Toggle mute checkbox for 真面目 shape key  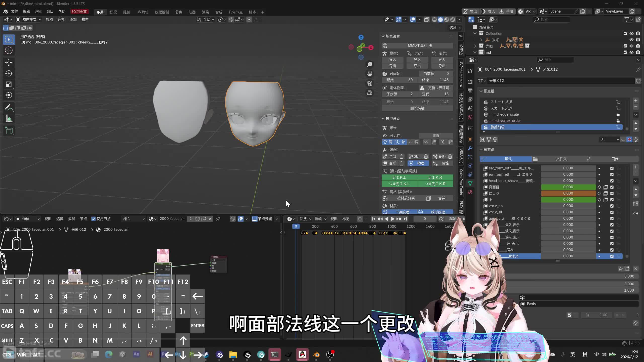coord(612,187)
